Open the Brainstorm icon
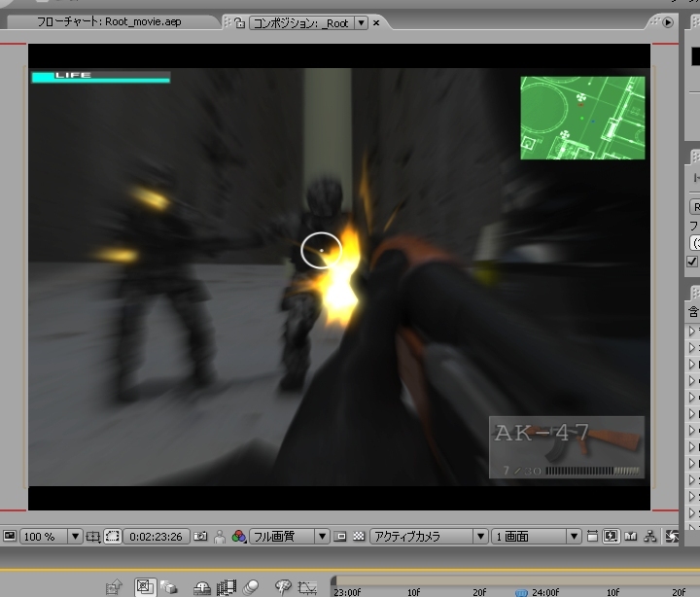Screen dimensions: 700x597 point(283,586)
